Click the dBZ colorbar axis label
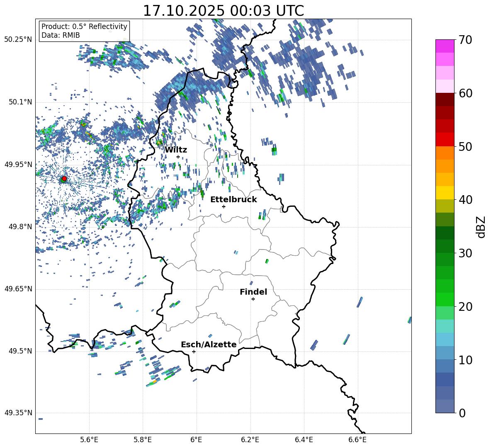491x448 pixels. (x=481, y=227)
